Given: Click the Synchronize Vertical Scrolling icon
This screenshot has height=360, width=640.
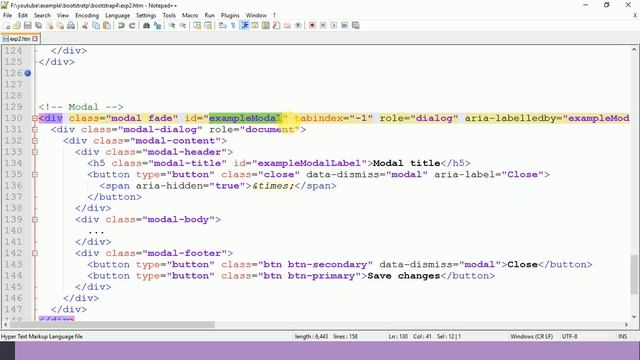Looking at the screenshot, I should click(197, 25).
